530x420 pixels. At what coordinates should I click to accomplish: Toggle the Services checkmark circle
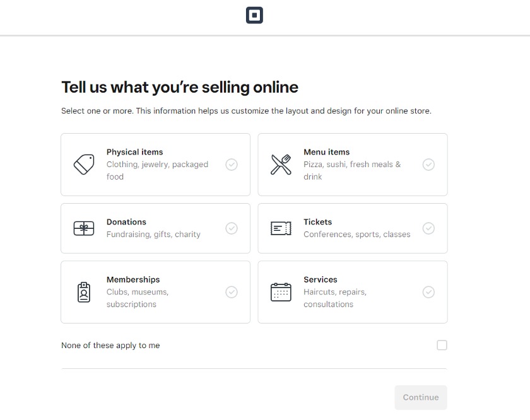pos(428,292)
